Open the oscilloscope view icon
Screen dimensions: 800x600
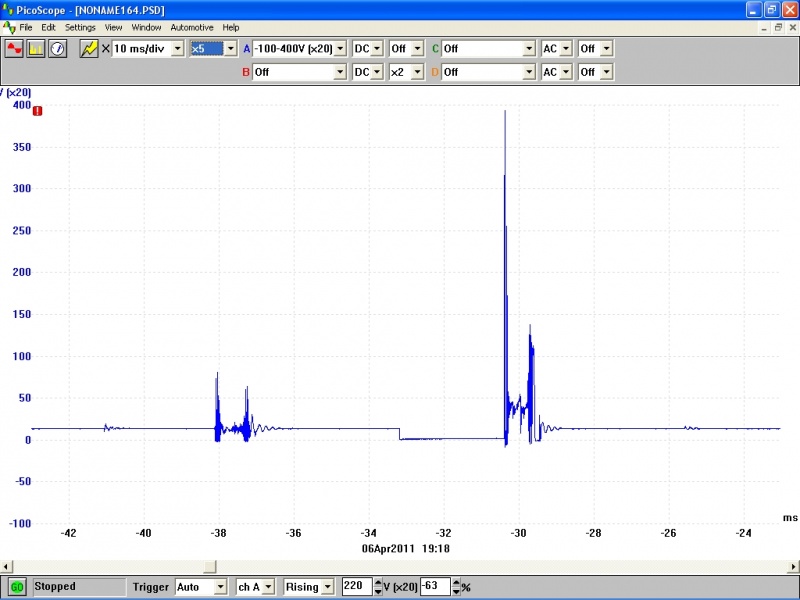coord(14,48)
